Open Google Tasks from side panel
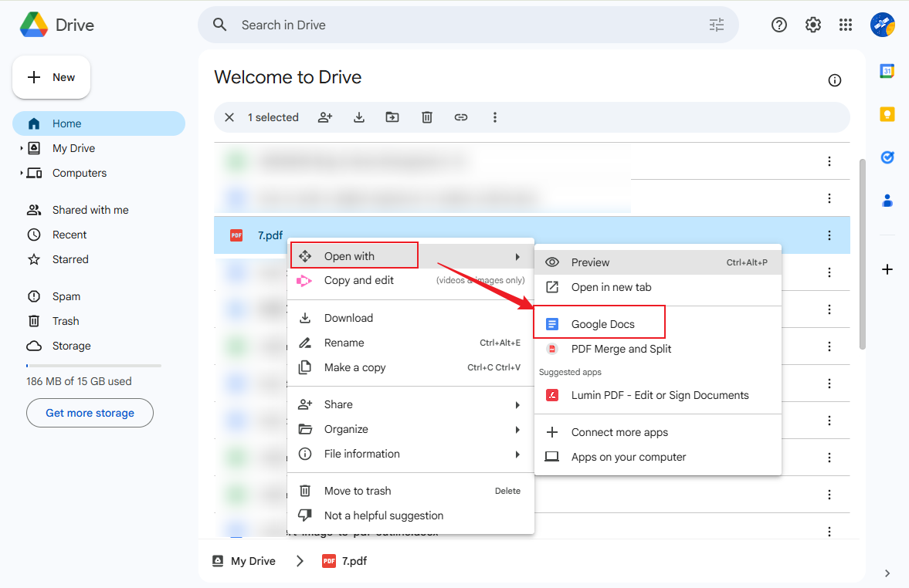 click(887, 157)
